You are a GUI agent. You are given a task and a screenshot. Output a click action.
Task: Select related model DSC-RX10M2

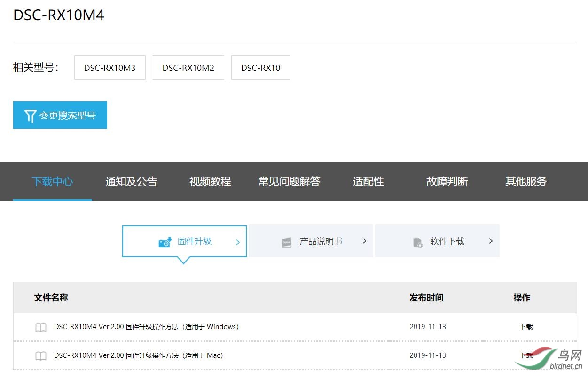[x=188, y=68]
